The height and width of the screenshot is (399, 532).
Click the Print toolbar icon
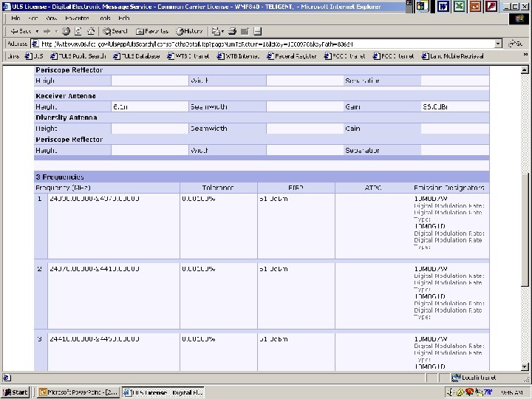[x=232, y=31]
